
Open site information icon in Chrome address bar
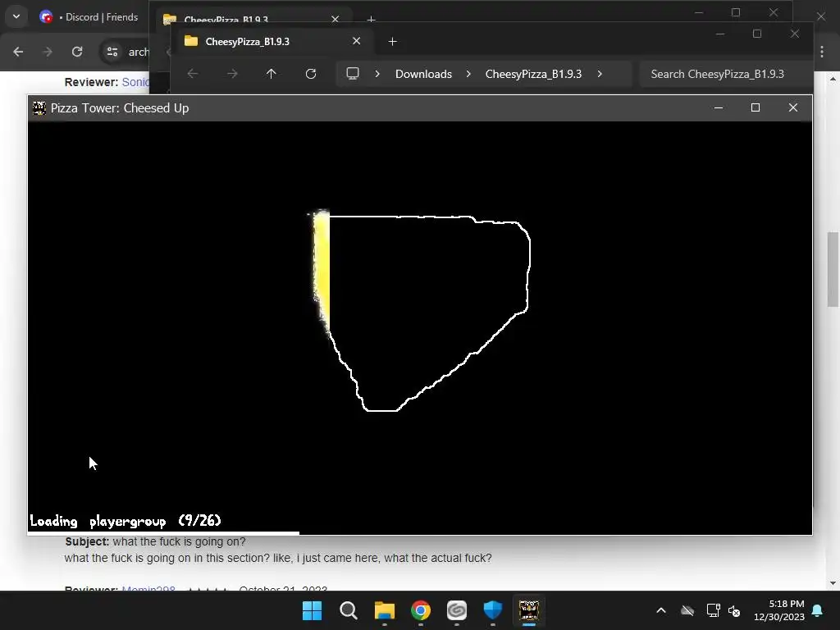(x=112, y=52)
